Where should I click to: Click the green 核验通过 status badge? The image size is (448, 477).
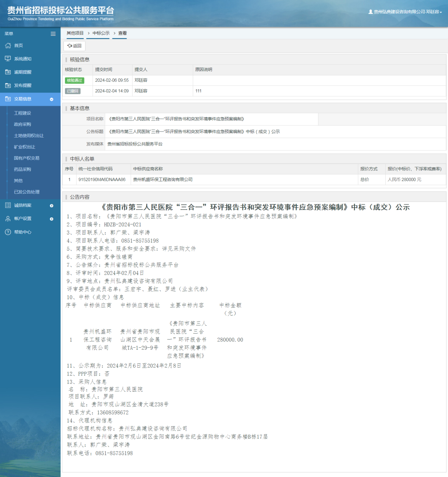pos(75,80)
